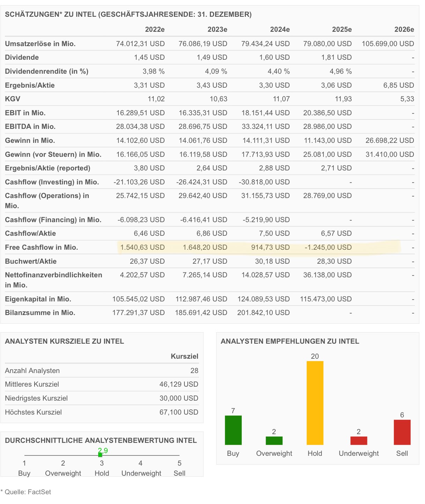
Task: Click the dividend yield value 4,96 %
Action: click(341, 71)
